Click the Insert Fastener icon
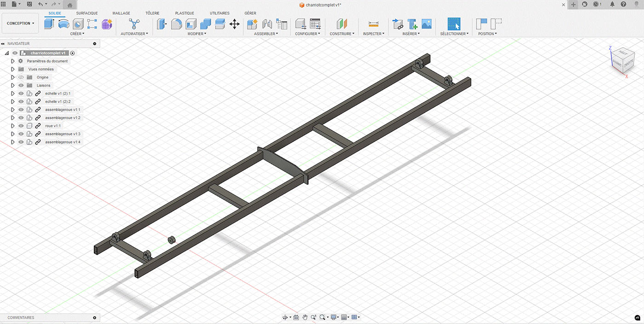The image size is (644, 324). (x=412, y=24)
